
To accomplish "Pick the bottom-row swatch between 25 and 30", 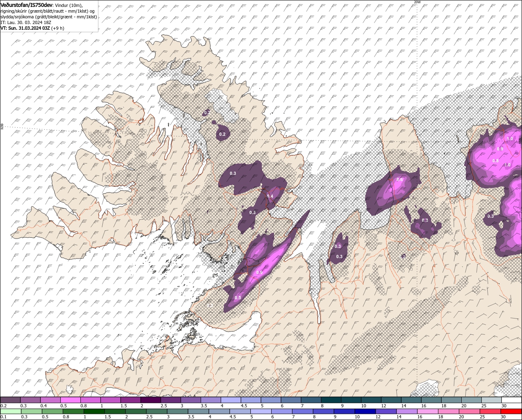I will click(x=491, y=411).
